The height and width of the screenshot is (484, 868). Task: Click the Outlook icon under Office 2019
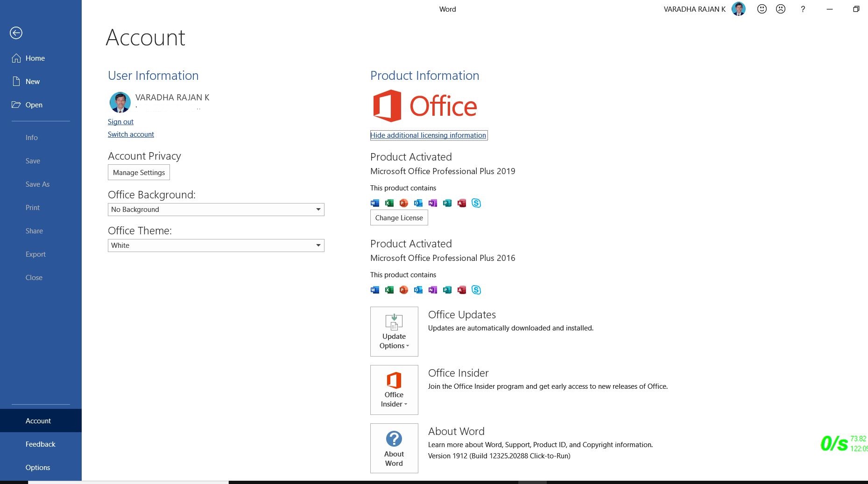pyautogui.click(x=418, y=203)
